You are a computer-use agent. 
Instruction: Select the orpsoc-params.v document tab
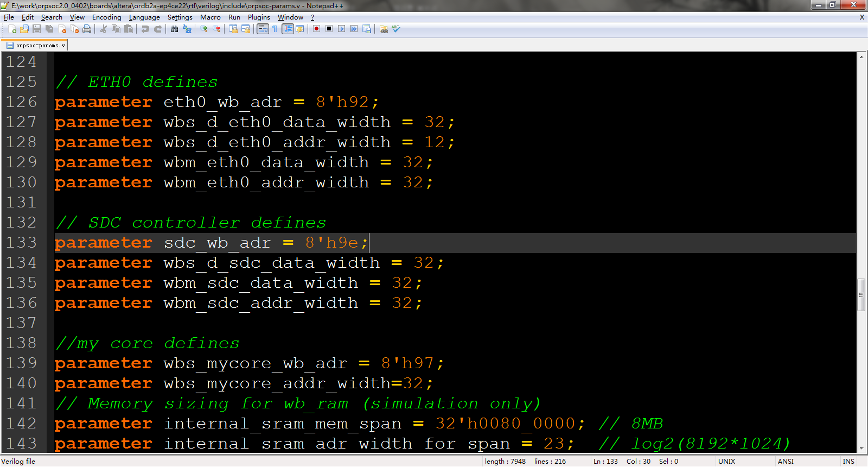click(x=36, y=46)
